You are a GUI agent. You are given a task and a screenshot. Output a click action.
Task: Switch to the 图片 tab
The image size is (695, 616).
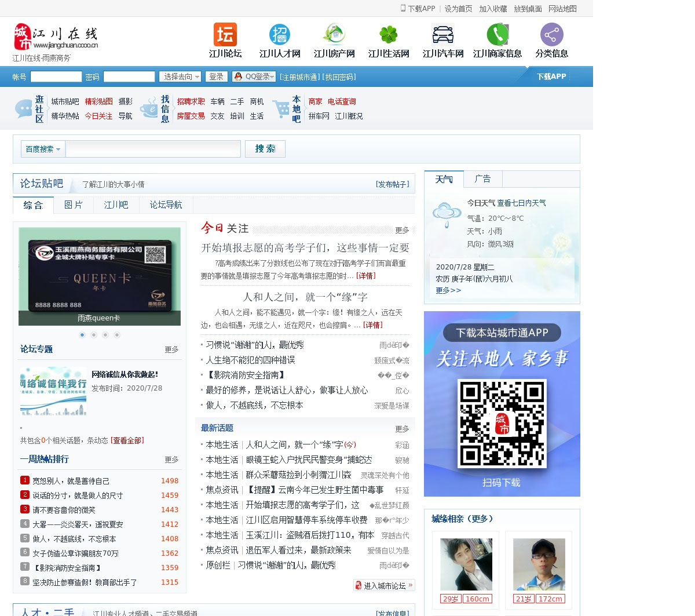pos(74,205)
